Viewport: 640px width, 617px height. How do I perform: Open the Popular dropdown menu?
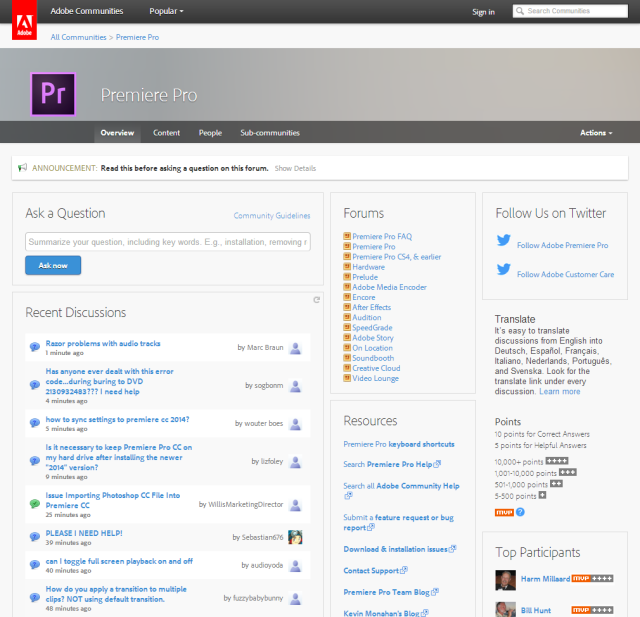(166, 11)
